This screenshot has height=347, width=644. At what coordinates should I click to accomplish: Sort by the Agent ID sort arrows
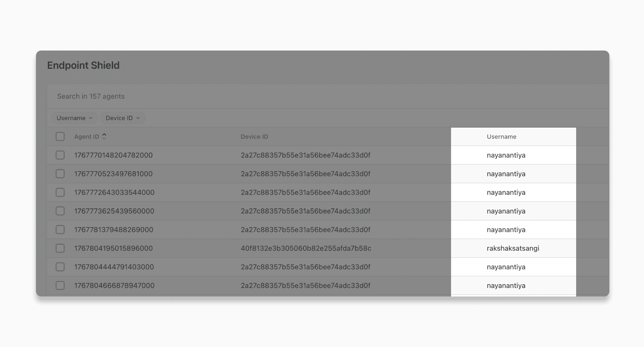pyautogui.click(x=104, y=137)
